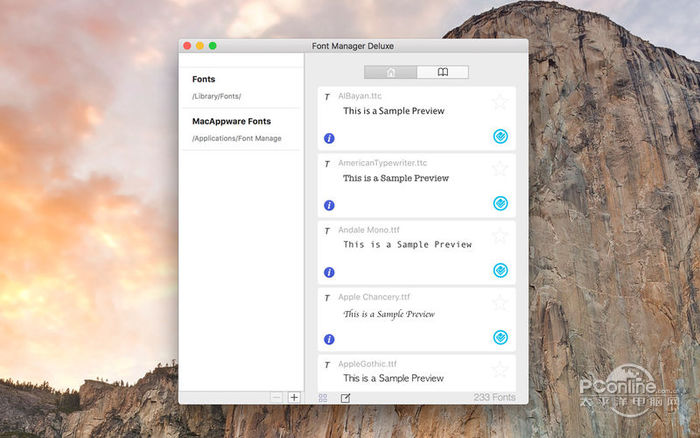This screenshot has height=438, width=700.
Task: Toggle activation check for Andale Mono.ttf
Action: [500, 270]
